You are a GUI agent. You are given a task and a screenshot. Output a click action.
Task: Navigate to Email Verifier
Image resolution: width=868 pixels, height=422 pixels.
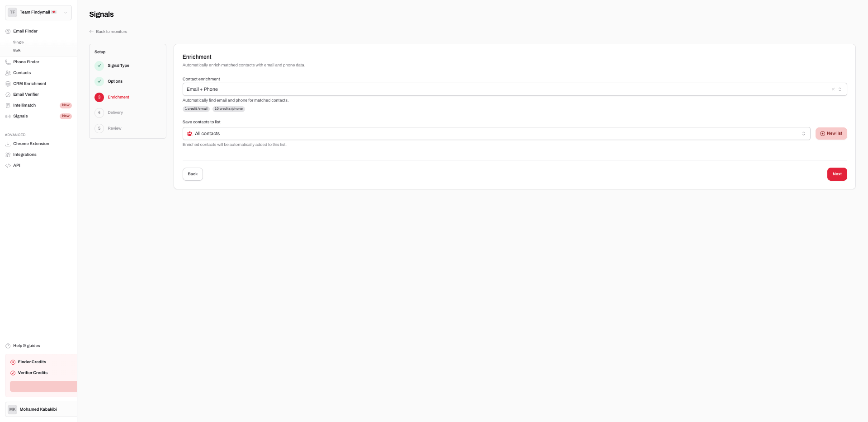pyautogui.click(x=26, y=94)
